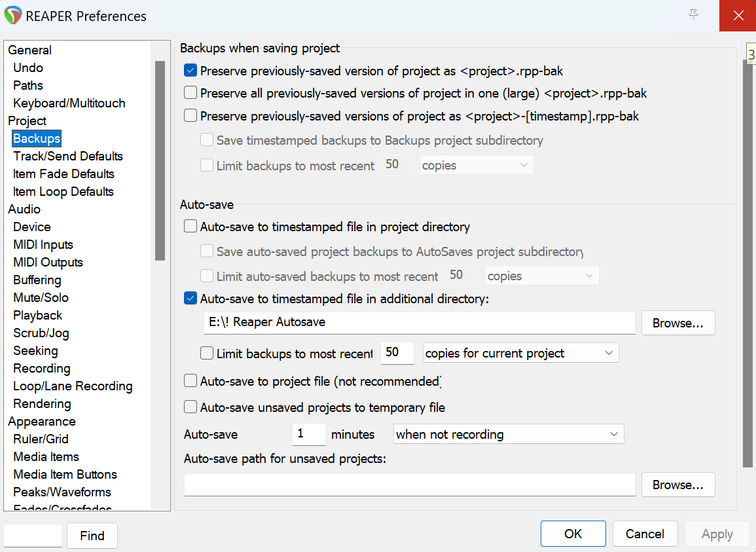Click the REAPER logo icon in title bar
Image resolution: width=756 pixels, height=552 pixels.
(x=13, y=16)
